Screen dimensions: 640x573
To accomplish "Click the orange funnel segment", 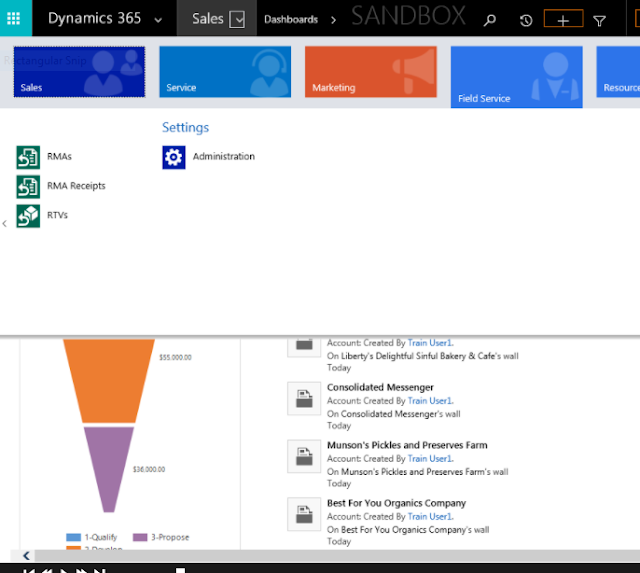I will pyautogui.click(x=109, y=380).
